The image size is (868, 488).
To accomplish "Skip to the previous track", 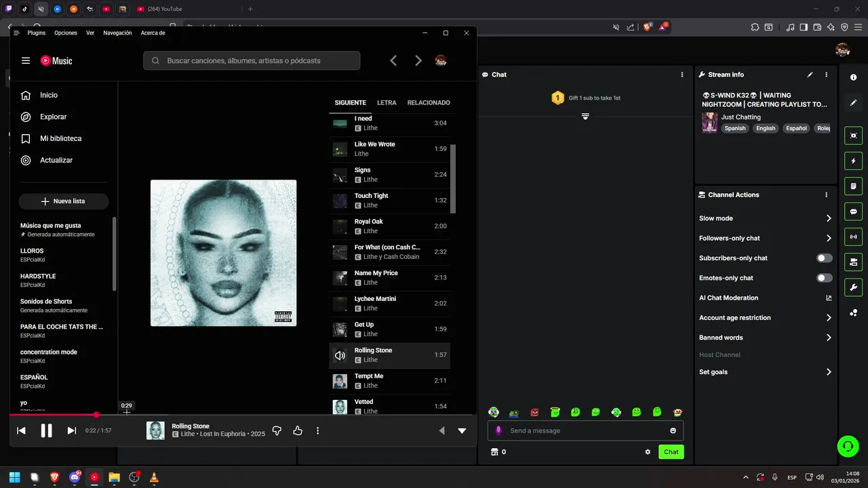I will (21, 430).
